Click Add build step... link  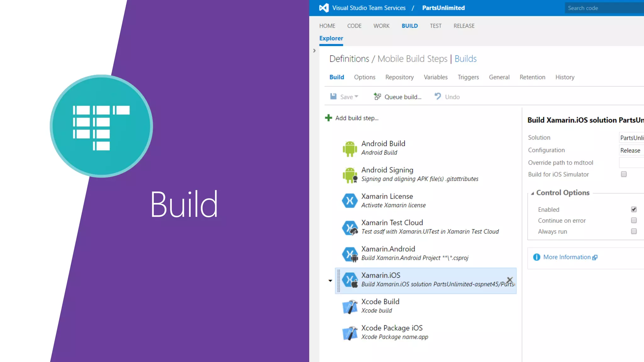click(357, 118)
